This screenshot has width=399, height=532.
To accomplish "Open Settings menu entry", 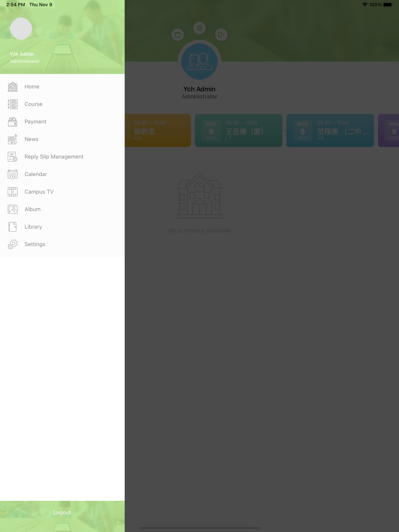I will [62, 244].
